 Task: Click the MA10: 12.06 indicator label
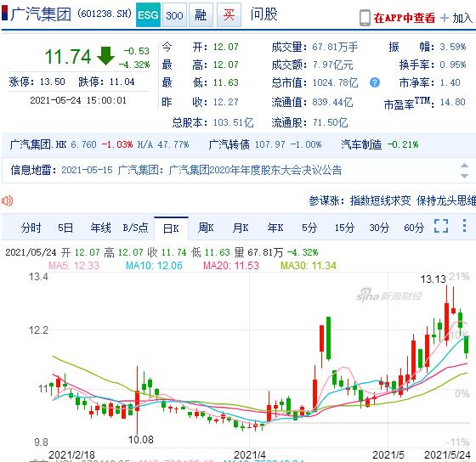point(154,266)
